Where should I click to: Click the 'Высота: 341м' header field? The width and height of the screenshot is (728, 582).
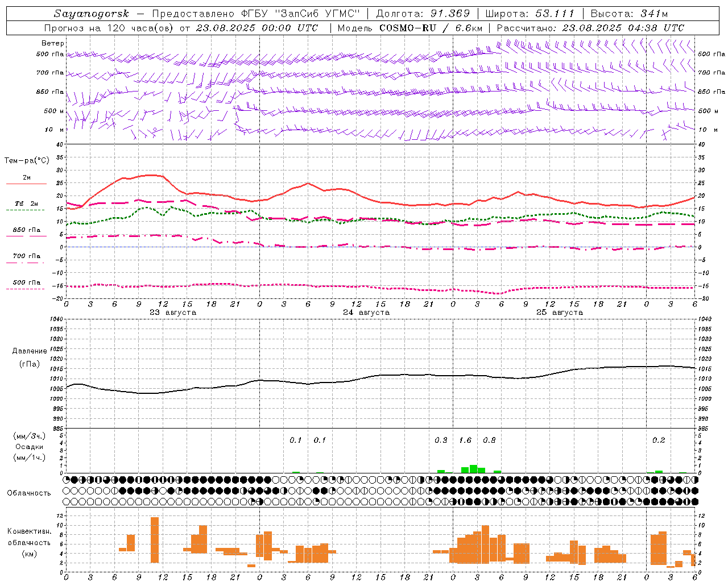coord(629,14)
